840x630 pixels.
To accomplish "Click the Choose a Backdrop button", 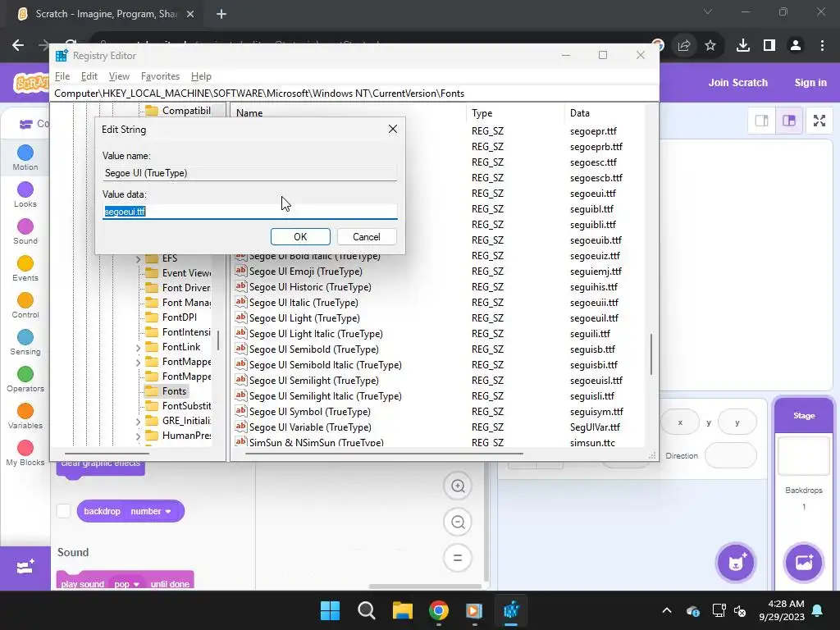I will pos(804,563).
